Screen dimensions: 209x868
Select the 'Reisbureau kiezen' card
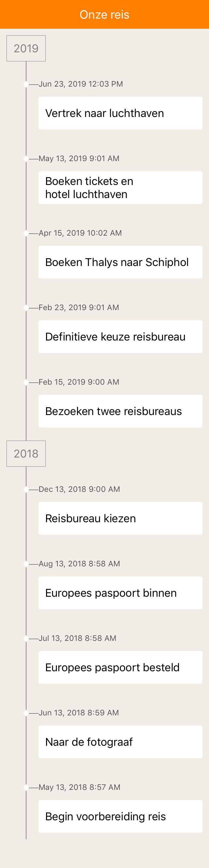coord(120,518)
